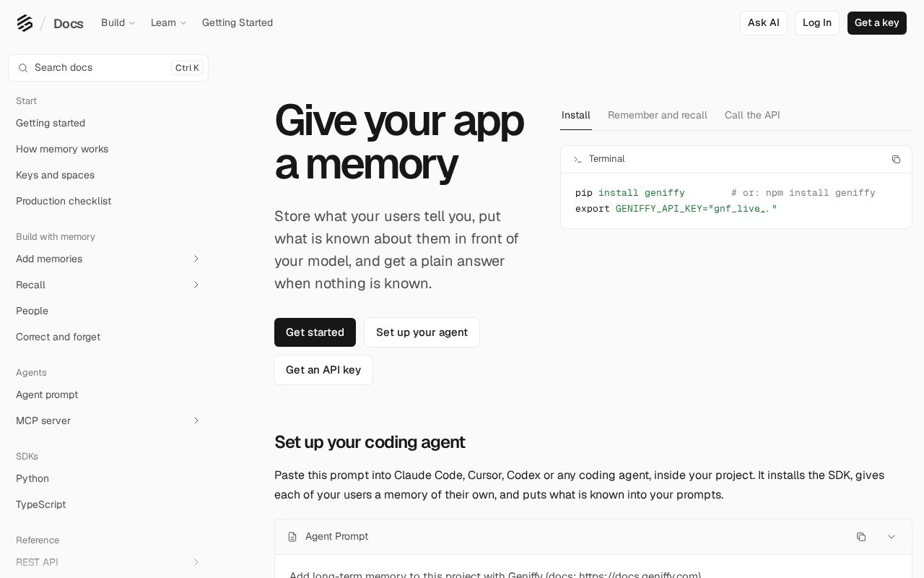Click the Agent Prompt document icon
This screenshot has width=924, height=578.
click(292, 537)
